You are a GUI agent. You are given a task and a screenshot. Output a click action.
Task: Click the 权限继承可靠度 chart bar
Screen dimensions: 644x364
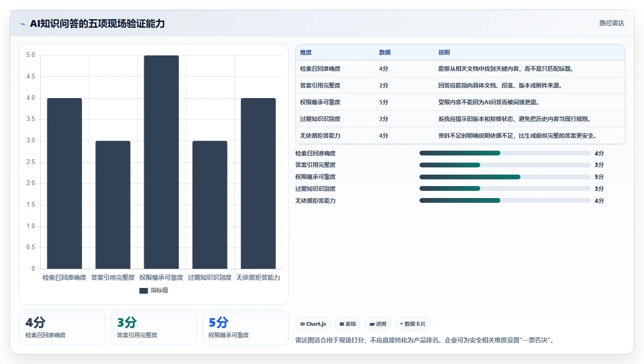tap(161, 162)
